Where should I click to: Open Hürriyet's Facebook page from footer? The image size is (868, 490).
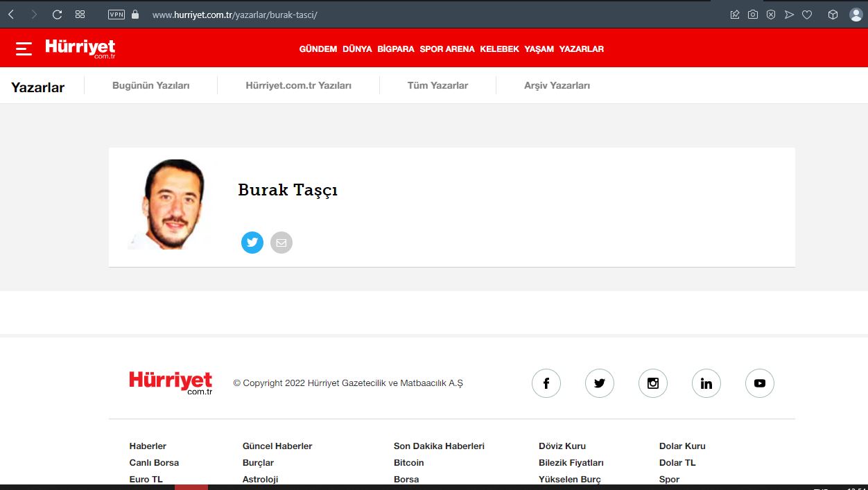546,383
